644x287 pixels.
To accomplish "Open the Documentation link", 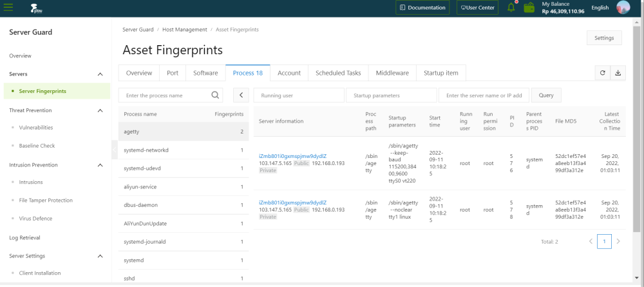I will 422,8.
